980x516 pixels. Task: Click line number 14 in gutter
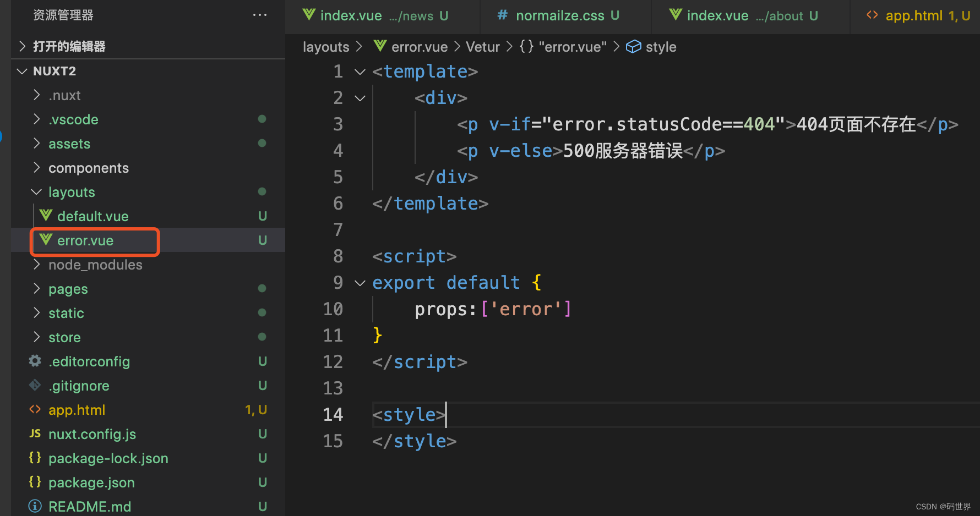(333, 414)
